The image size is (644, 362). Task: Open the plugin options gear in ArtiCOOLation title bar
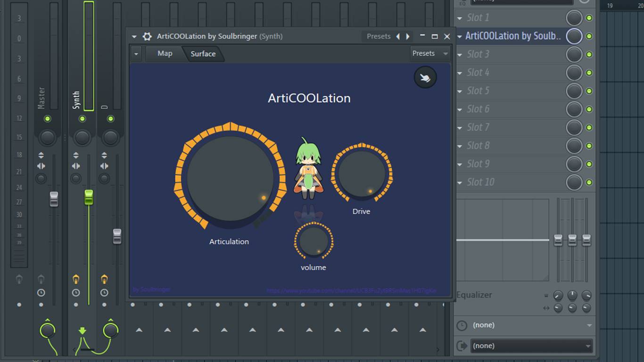[x=147, y=36]
